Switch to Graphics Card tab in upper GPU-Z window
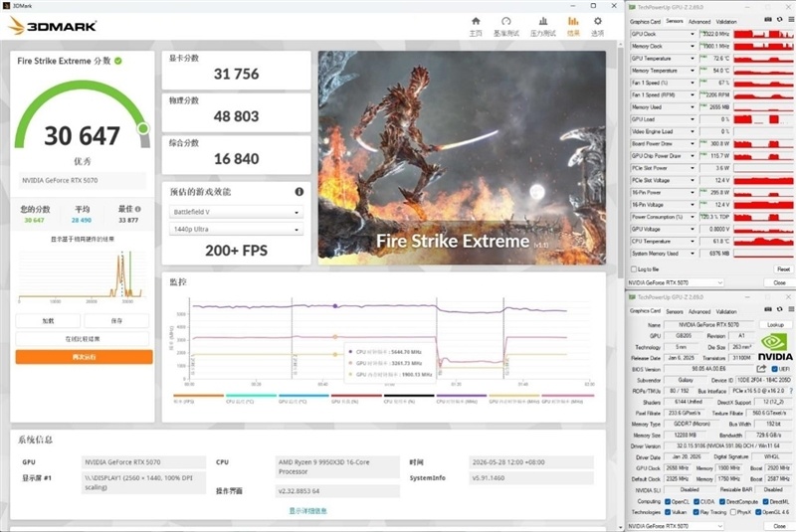The image size is (796, 532). pyautogui.click(x=645, y=22)
